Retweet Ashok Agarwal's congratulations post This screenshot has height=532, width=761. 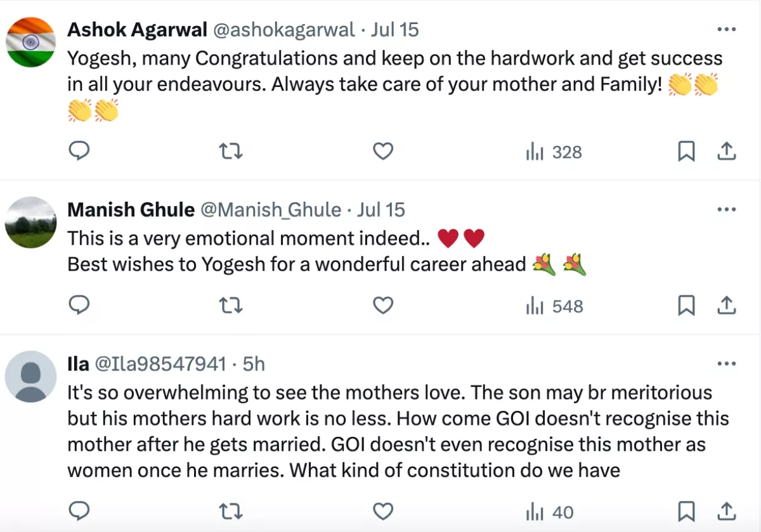231,152
